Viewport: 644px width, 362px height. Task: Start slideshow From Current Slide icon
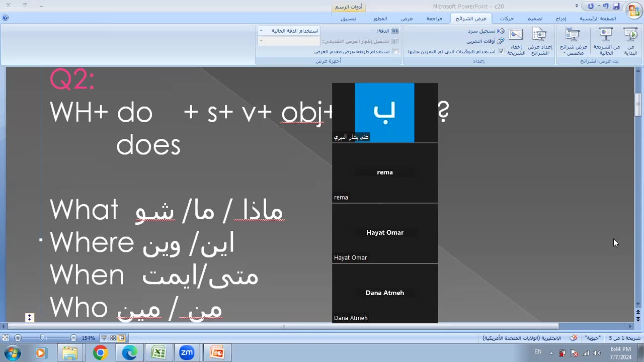(606, 35)
